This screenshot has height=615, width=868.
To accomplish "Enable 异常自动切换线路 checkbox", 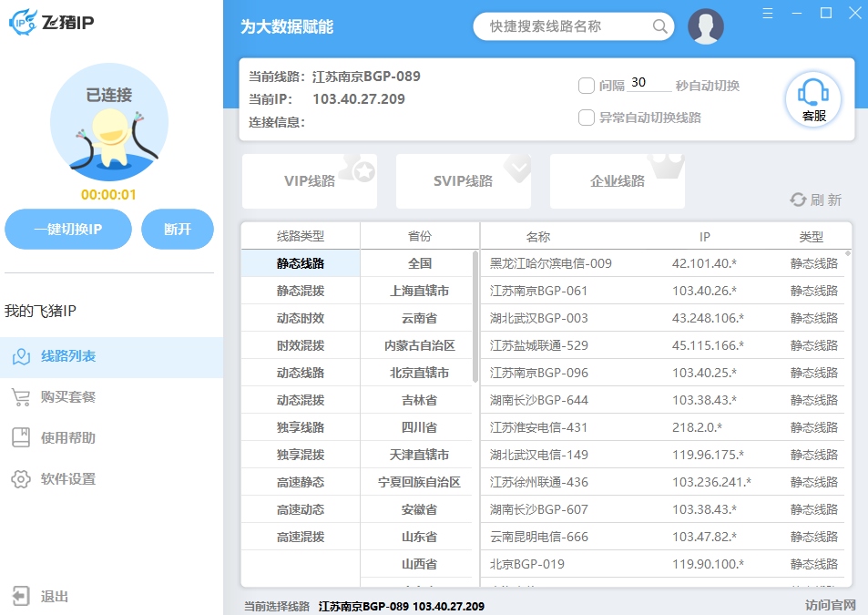I will tap(587, 118).
